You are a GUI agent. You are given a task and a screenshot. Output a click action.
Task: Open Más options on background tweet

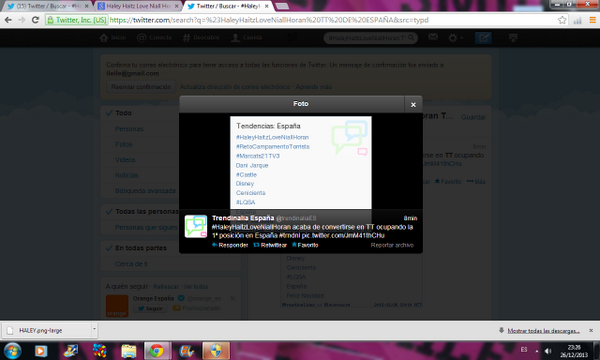476,181
